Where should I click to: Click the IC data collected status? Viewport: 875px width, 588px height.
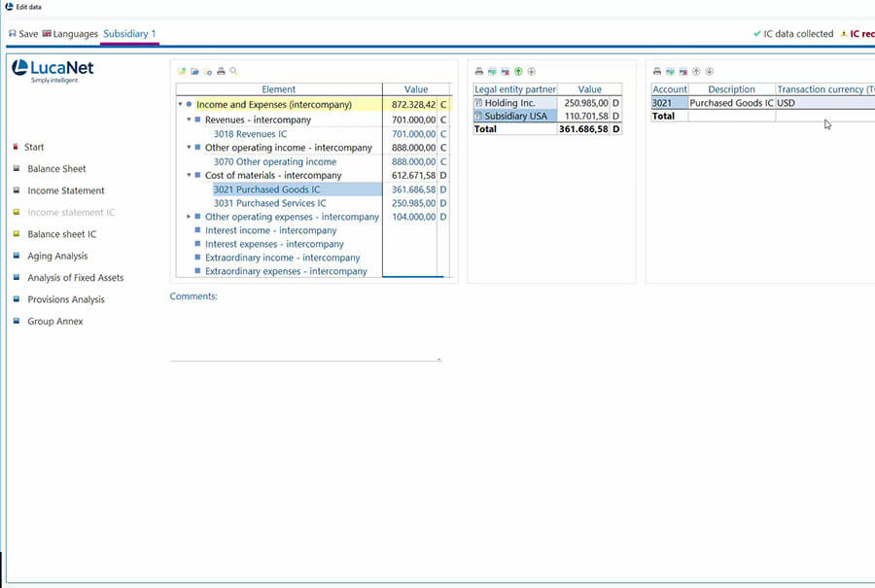793,34
